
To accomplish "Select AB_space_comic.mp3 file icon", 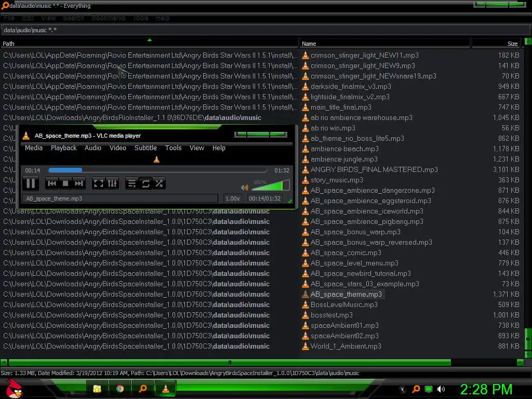I will [305, 252].
